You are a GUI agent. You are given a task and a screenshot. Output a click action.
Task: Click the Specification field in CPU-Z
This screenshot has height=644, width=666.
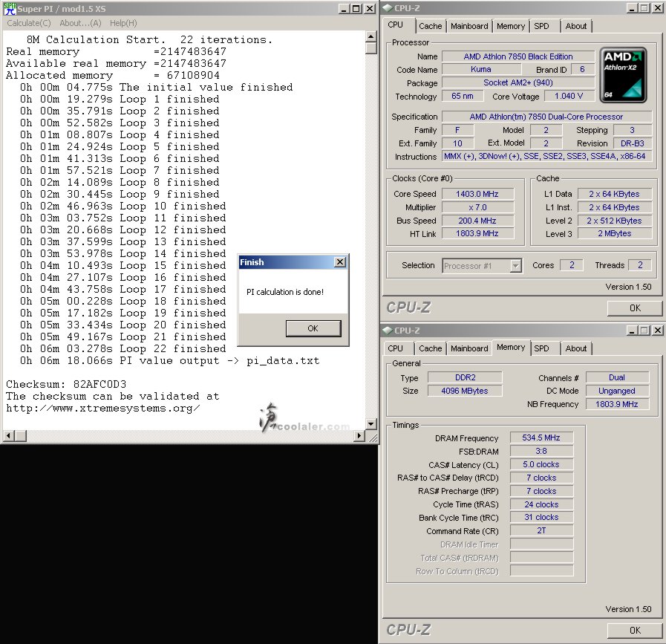pyautogui.click(x=546, y=117)
